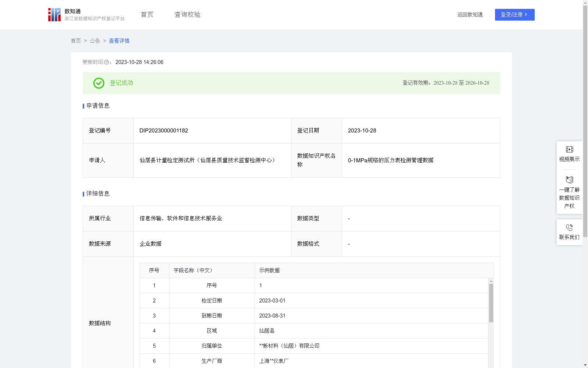Screen dimensions: 588x368
Task: Click the 数据类型 label cell
Action: click(x=316, y=219)
